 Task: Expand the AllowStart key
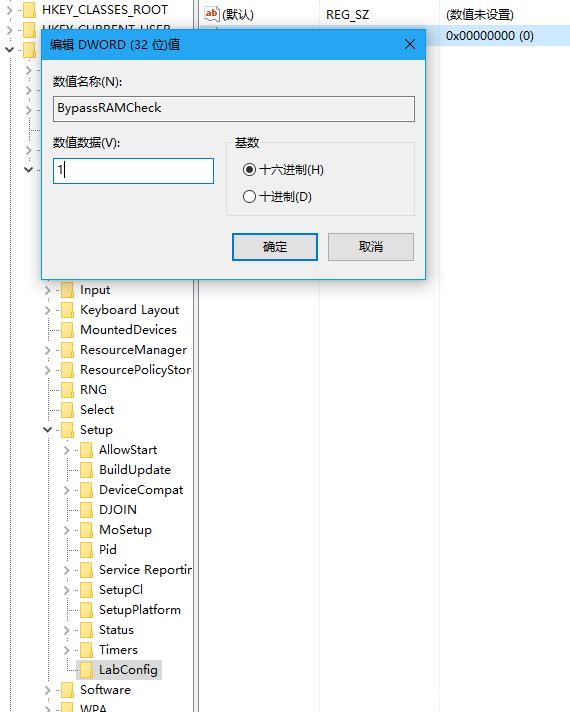point(66,450)
